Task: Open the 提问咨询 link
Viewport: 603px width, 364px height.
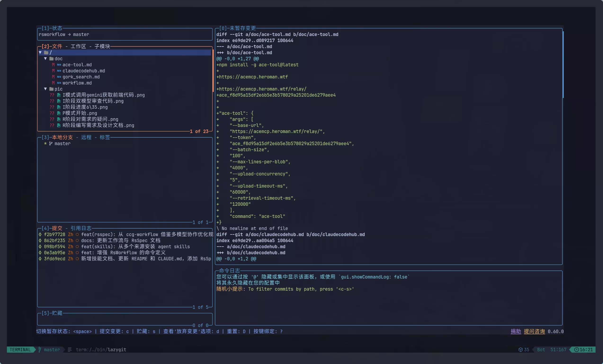Action: (534, 332)
